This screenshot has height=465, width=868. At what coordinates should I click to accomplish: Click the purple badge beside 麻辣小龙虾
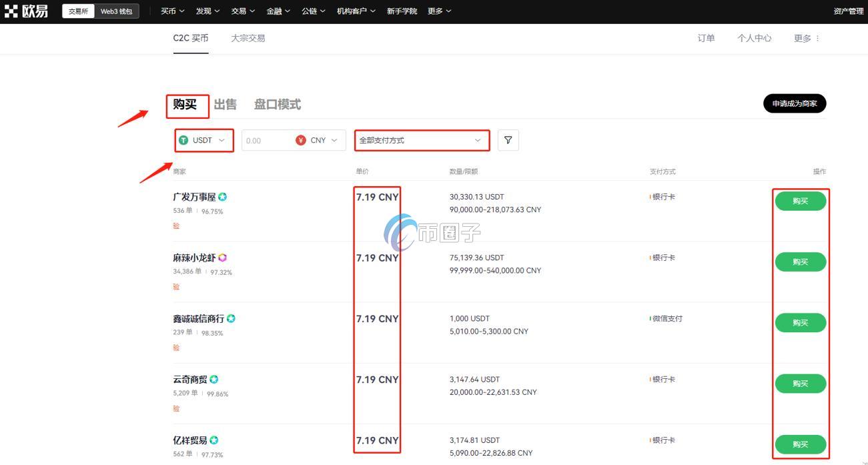pyautogui.click(x=222, y=258)
